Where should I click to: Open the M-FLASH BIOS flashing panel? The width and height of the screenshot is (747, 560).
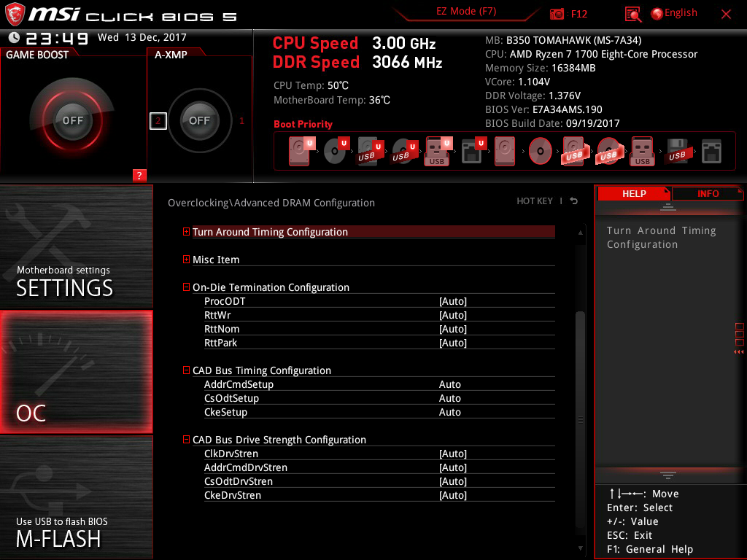point(76,497)
